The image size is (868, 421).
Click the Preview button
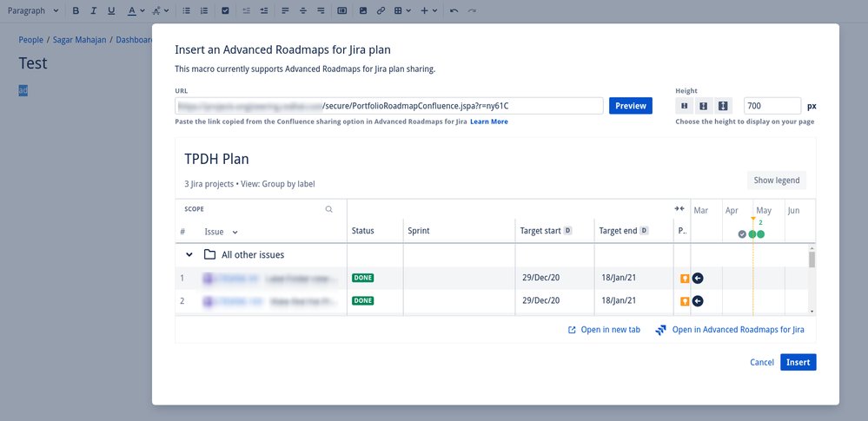[x=631, y=106]
